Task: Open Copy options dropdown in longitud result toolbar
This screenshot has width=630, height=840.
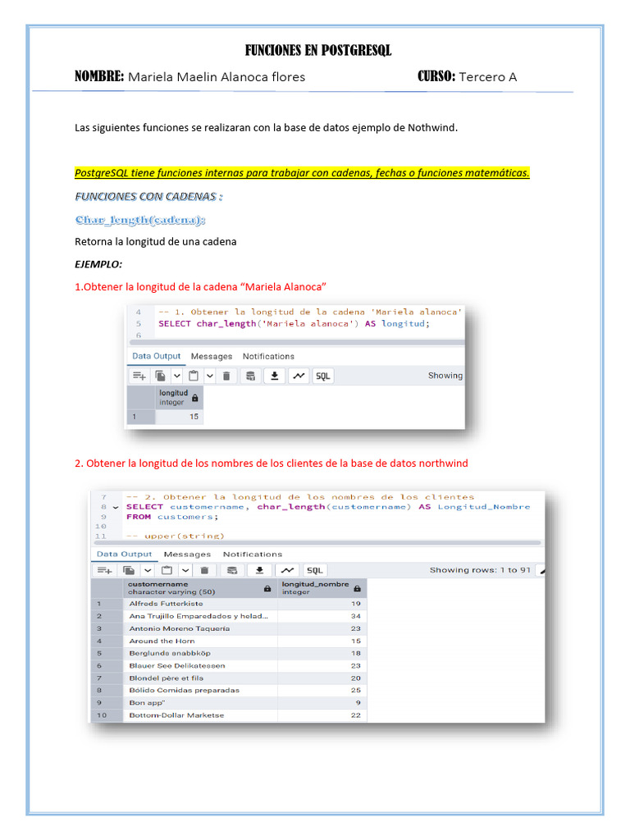Action: coord(177,376)
